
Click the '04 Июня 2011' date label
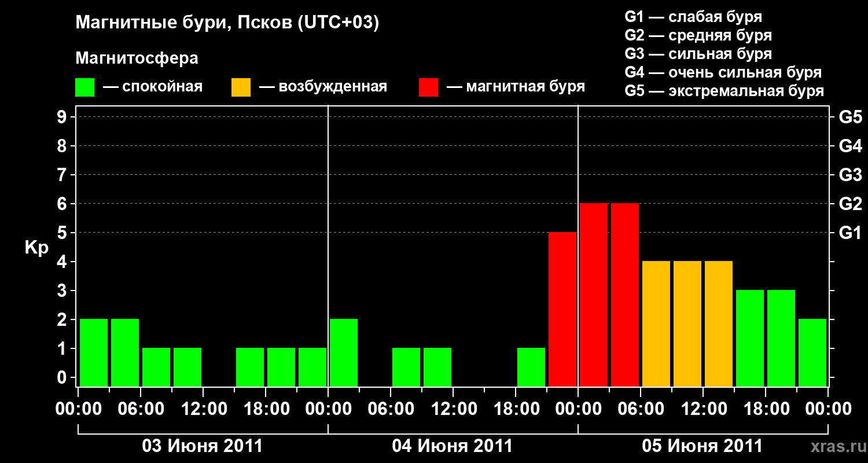coord(453,446)
